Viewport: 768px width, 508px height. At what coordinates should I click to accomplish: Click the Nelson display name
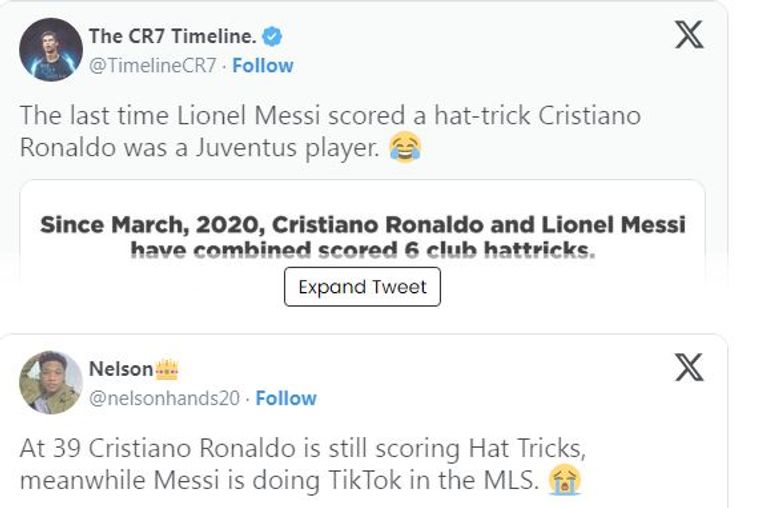(x=121, y=369)
